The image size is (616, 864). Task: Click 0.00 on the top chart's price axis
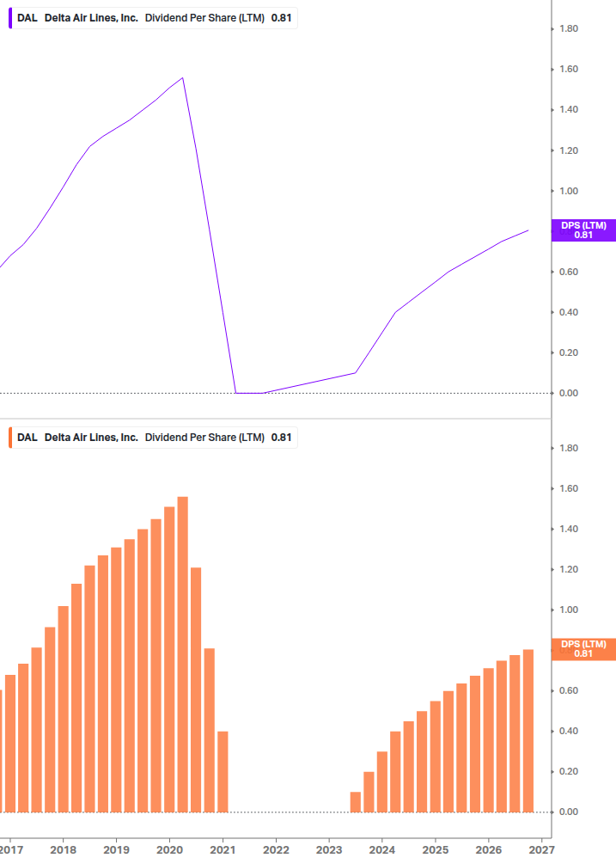[569, 393]
